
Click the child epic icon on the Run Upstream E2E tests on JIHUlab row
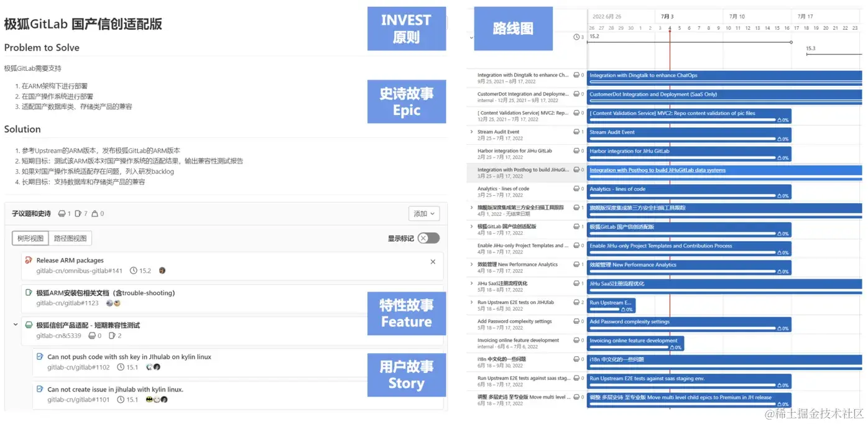pos(576,303)
